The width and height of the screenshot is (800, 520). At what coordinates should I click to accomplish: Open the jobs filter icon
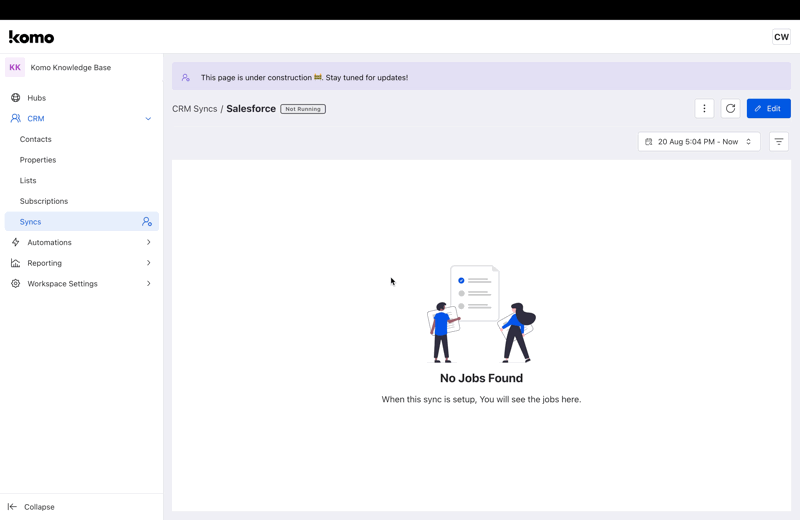point(779,142)
